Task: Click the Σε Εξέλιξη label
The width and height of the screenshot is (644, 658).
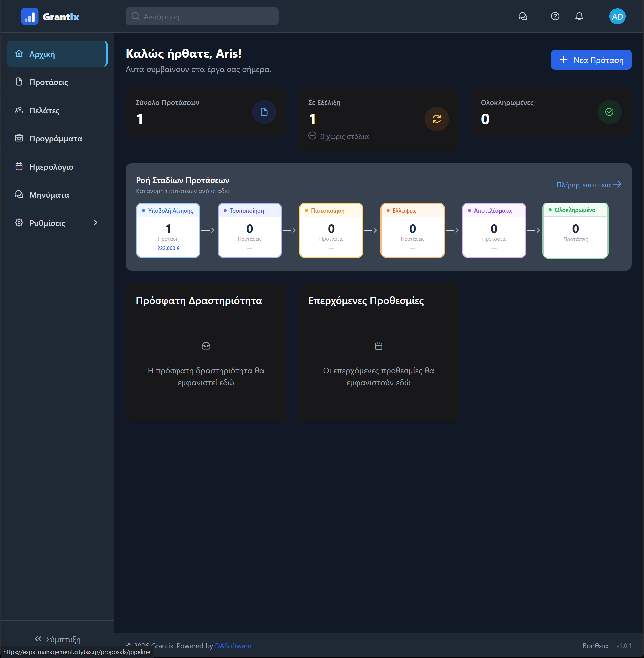Action: tap(324, 103)
